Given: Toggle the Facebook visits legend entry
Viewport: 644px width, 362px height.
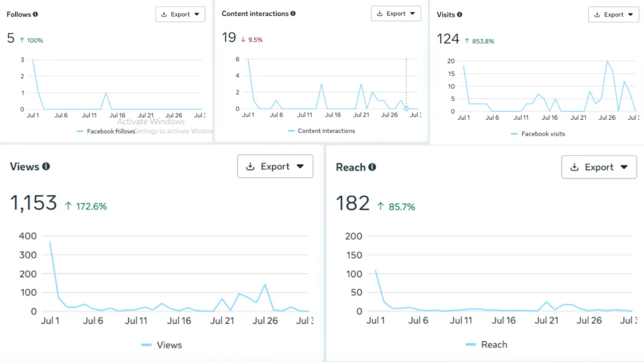Looking at the screenshot, I should click(x=538, y=134).
